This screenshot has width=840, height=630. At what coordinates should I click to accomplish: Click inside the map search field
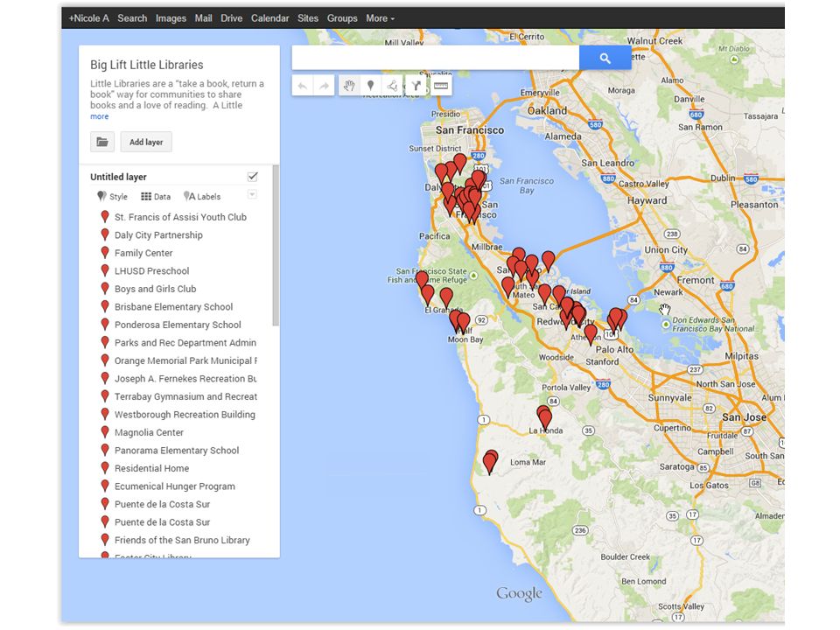(x=436, y=58)
